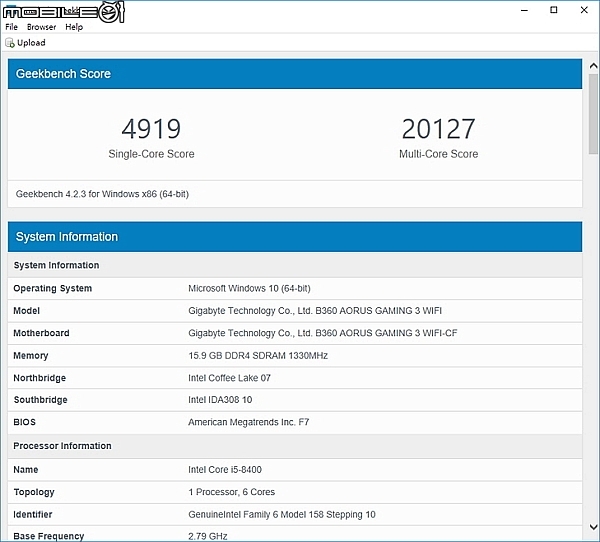The height and width of the screenshot is (542, 600).
Task: Click the Upload icon in toolbar
Action: 10,43
